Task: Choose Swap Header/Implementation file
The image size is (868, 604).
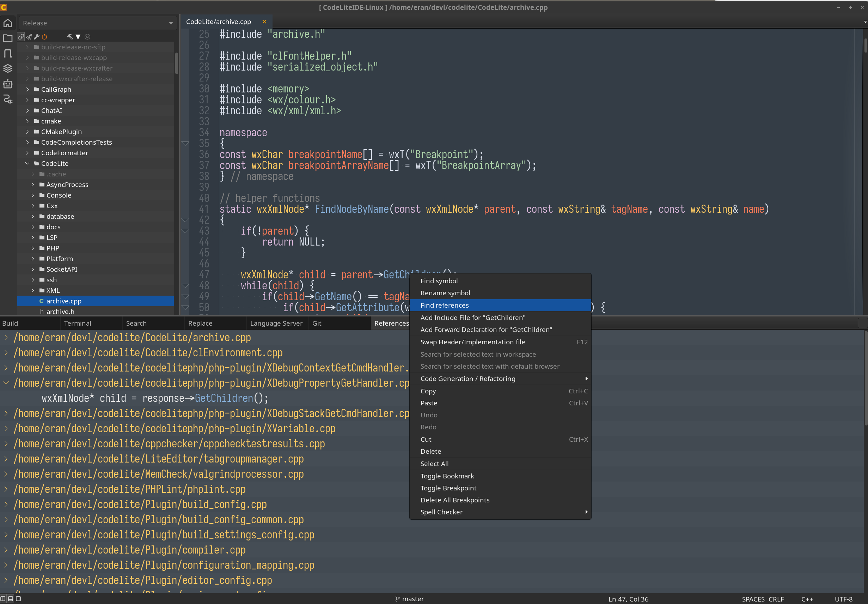Action: [x=500, y=342]
